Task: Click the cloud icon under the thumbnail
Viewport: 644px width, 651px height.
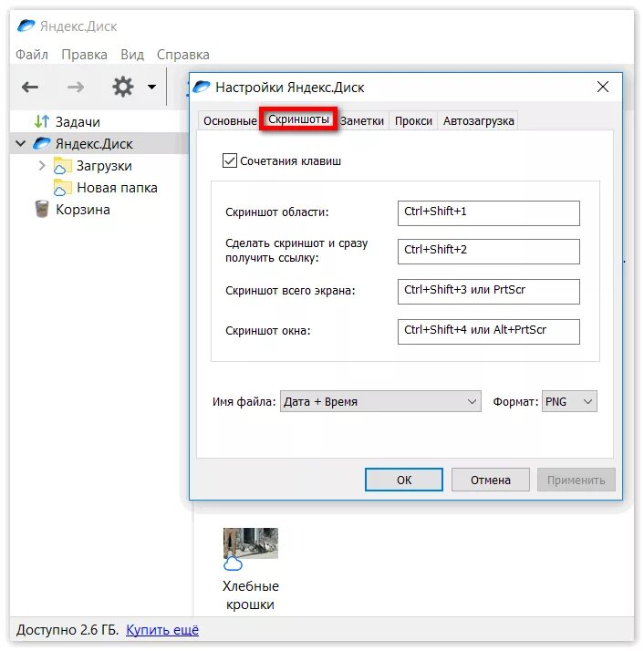Action: click(233, 563)
